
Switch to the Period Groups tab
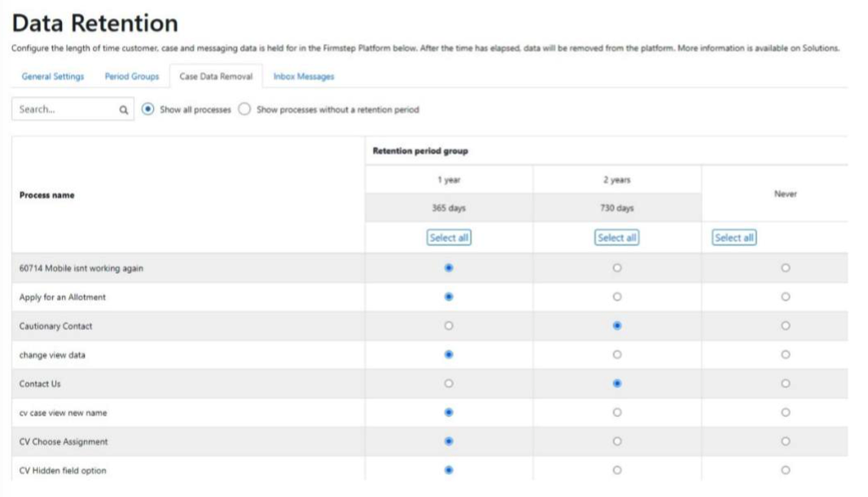tap(132, 77)
